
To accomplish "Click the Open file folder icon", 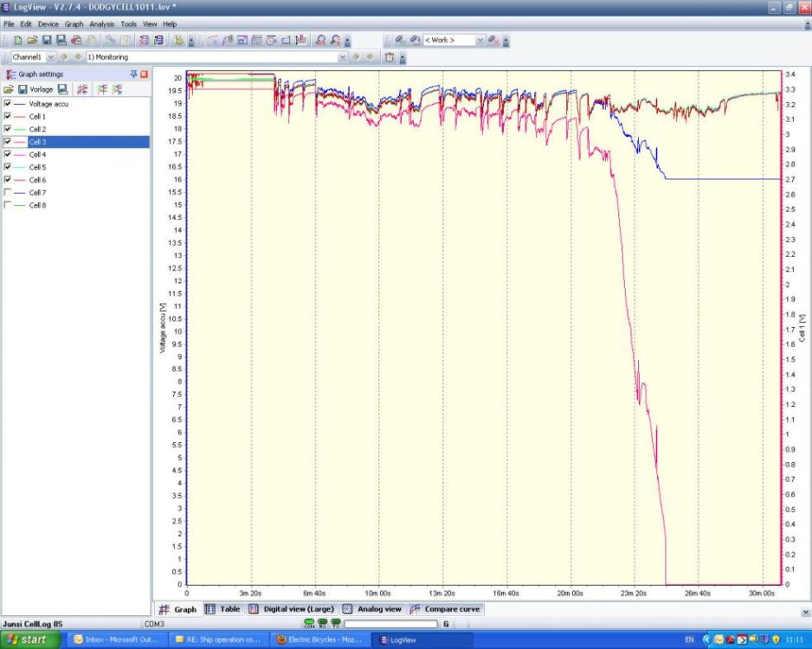I will pos(32,40).
